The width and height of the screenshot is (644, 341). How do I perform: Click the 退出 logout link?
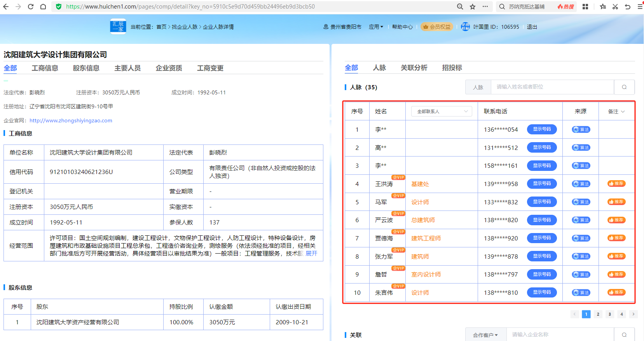[532, 27]
